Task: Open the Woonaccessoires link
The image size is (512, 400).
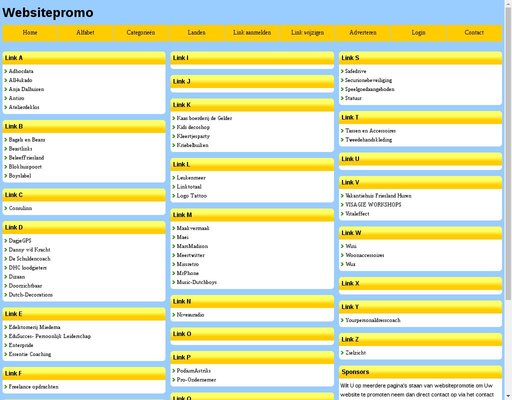Action: pos(365,255)
